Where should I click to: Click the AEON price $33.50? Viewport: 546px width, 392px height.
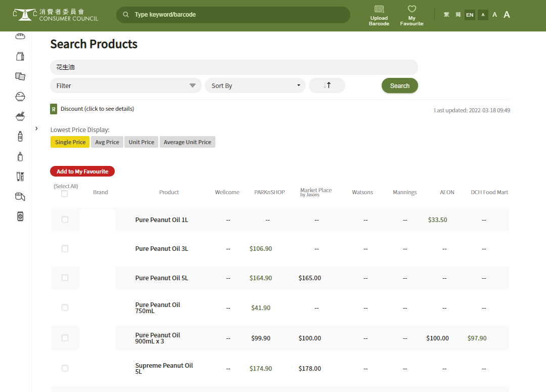(438, 220)
